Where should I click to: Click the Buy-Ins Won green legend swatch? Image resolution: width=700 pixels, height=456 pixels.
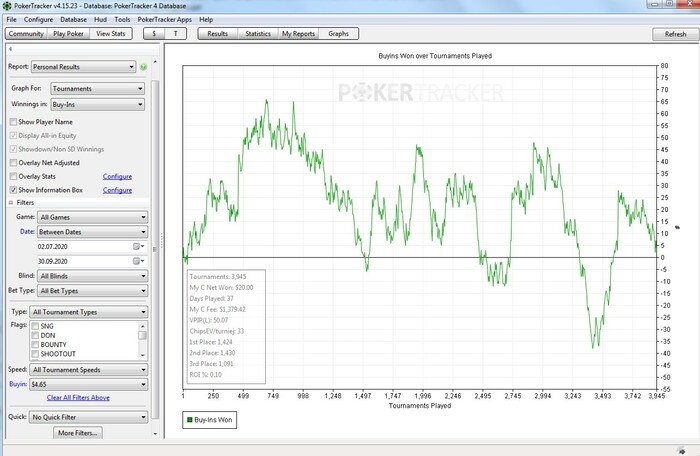(x=192, y=421)
